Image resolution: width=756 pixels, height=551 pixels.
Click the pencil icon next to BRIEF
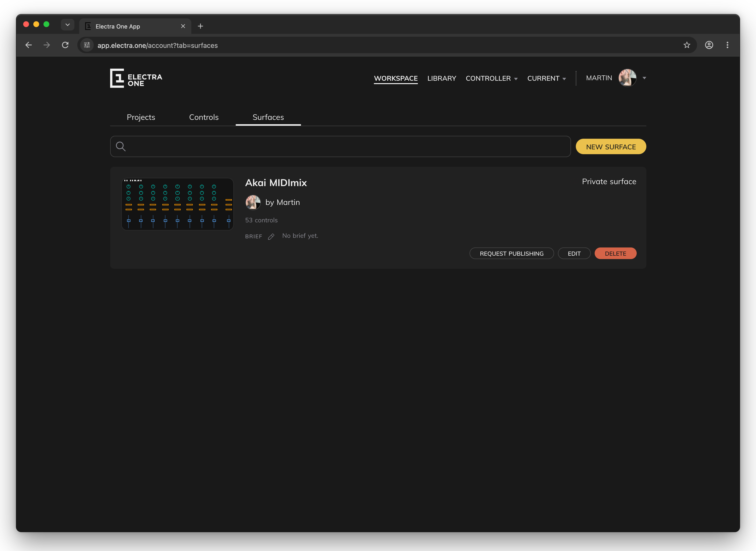pos(271,237)
